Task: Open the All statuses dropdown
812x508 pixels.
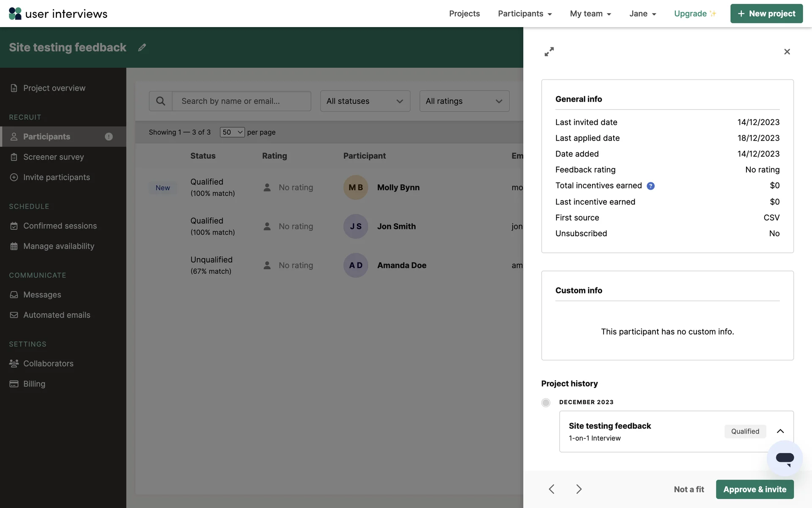Action: (365, 101)
